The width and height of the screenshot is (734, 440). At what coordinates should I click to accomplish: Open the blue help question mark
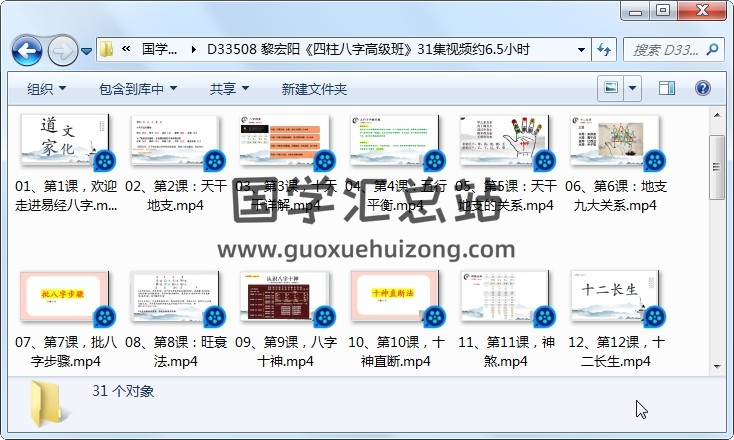703,88
